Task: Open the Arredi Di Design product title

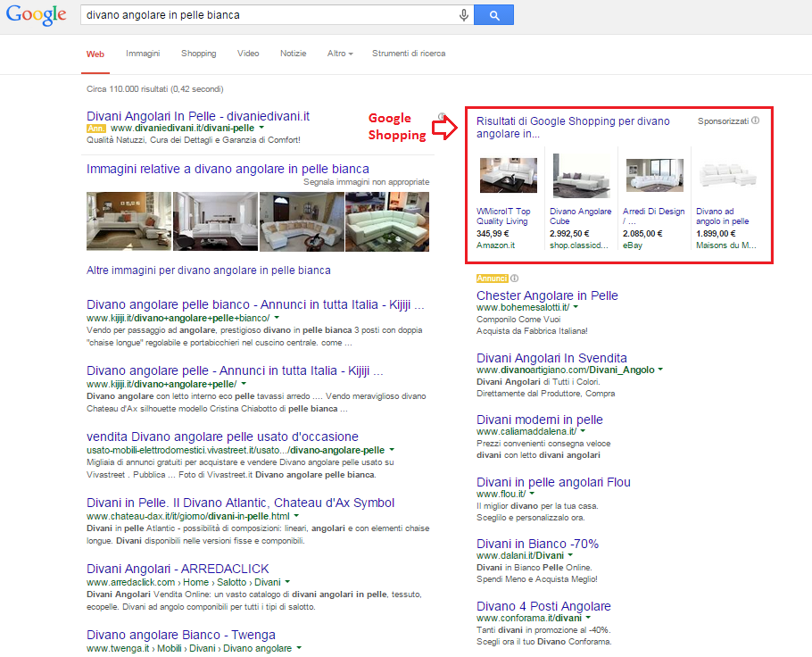Action: tap(653, 216)
